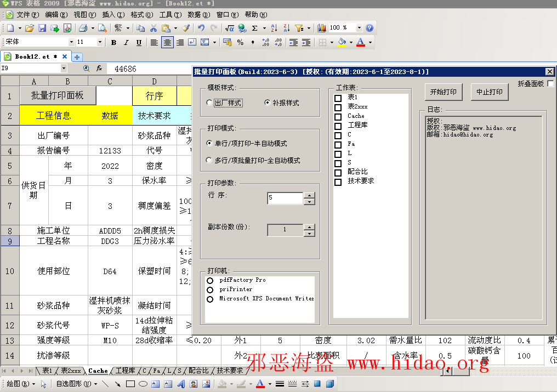Screen dimensions: 557x392
Task: Open Print Preview icon
Action: (103, 28)
